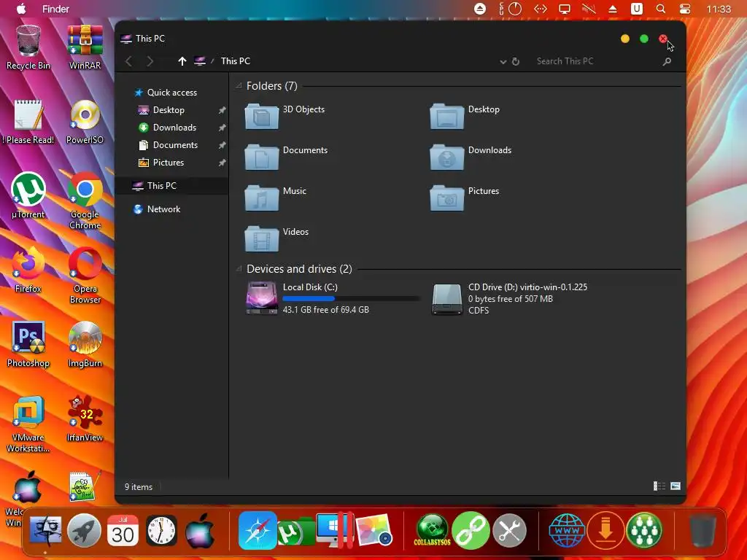This screenshot has height=560, width=747.
Task: Go up one level with the up arrow
Action: pyautogui.click(x=182, y=61)
